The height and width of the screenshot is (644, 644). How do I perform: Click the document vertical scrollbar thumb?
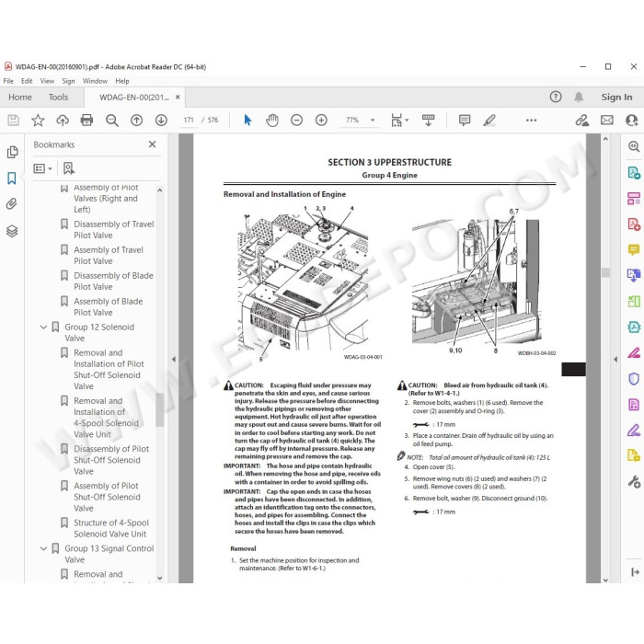(605, 272)
